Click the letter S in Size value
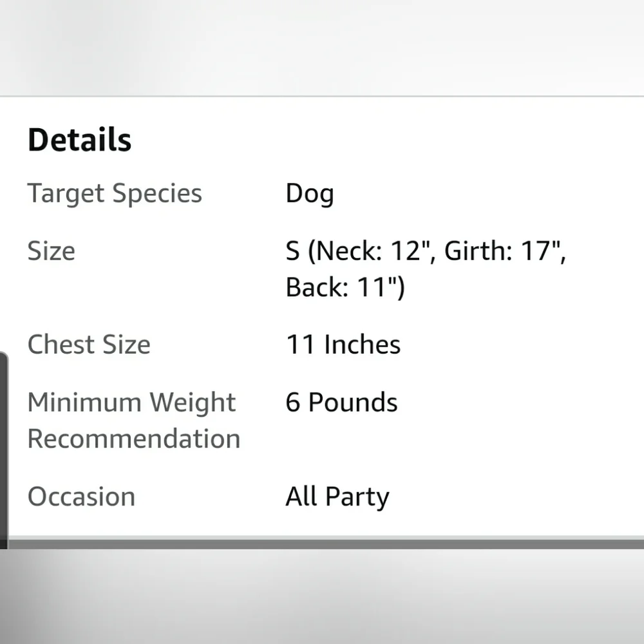 [293, 251]
